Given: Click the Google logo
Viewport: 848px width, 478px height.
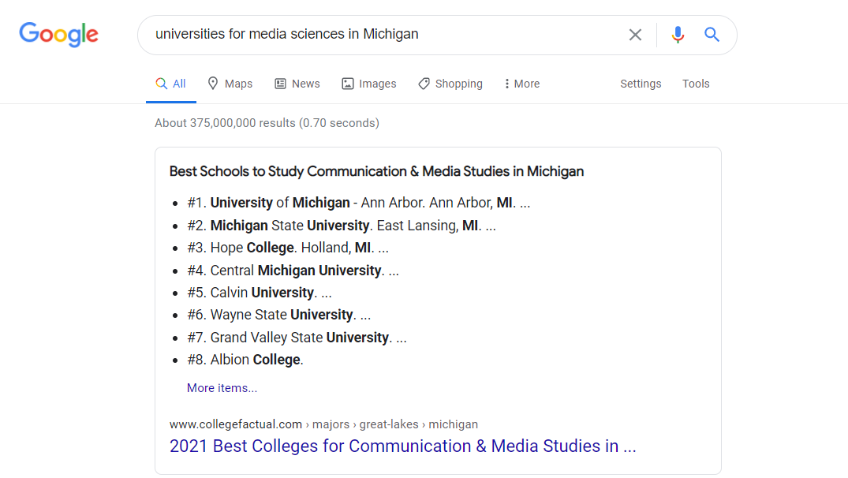Looking at the screenshot, I should (59, 35).
